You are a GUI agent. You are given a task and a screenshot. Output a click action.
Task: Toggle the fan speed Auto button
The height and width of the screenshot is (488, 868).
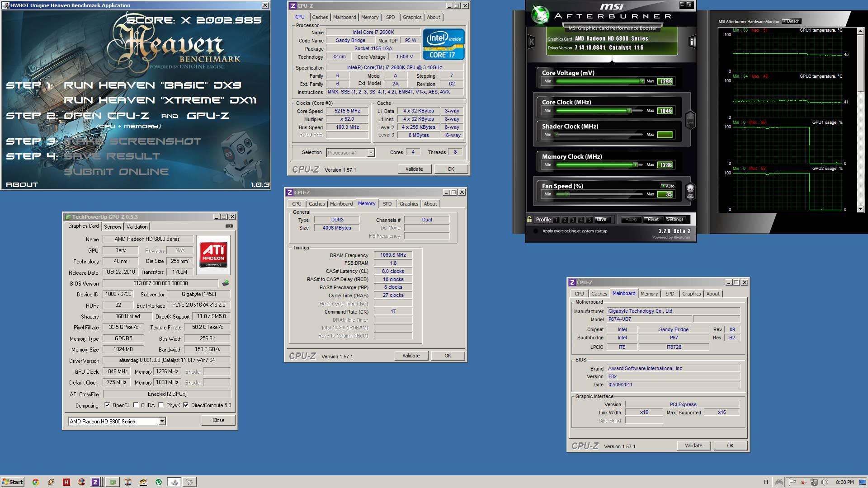pos(668,186)
